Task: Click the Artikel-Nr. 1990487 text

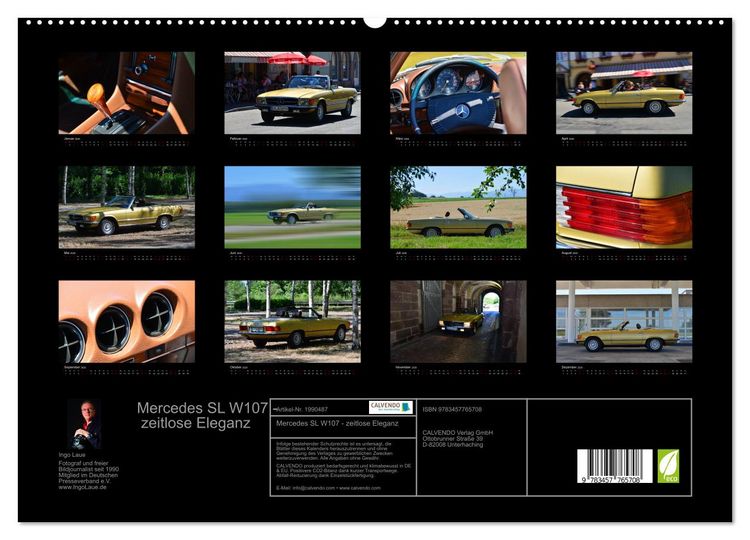Action: [302, 409]
